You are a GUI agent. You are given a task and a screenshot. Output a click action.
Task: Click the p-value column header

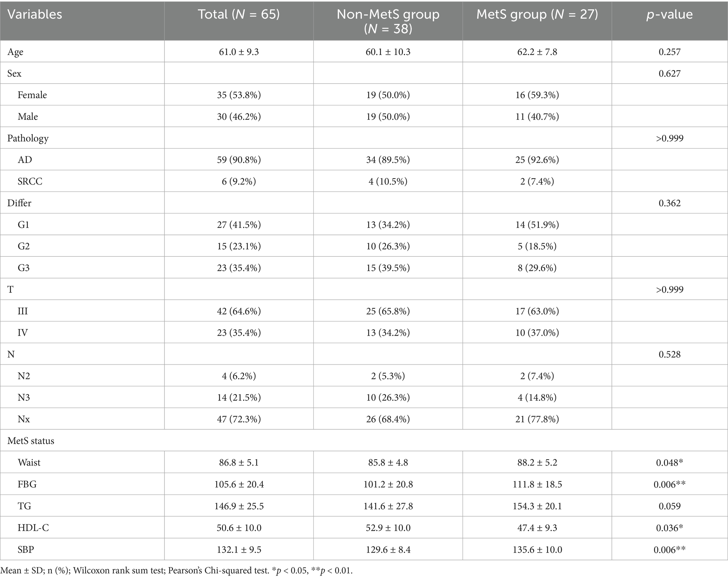(x=669, y=15)
